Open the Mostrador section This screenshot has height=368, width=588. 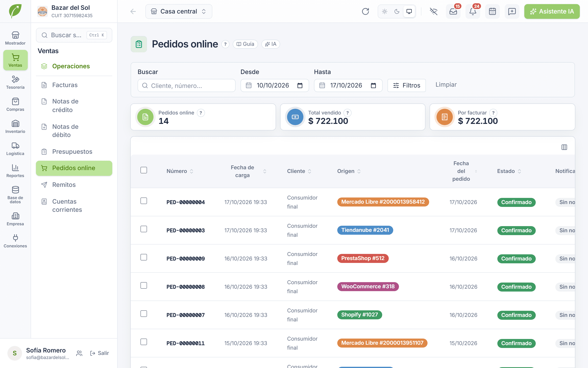[15, 38]
